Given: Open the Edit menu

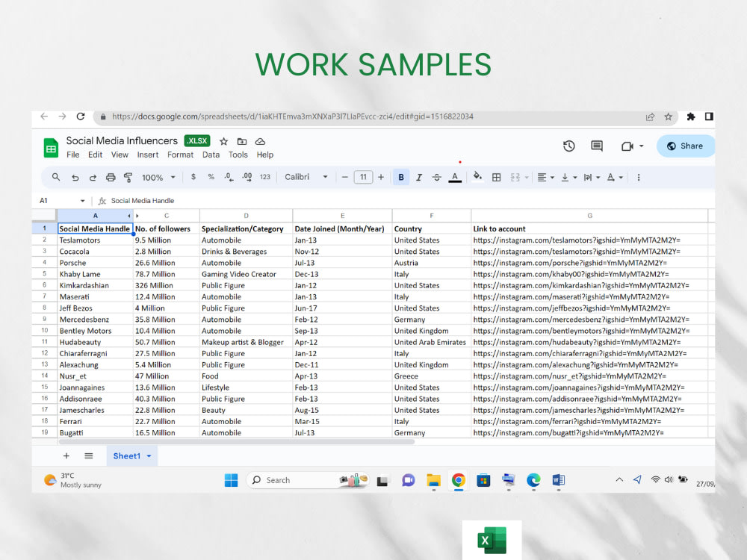Looking at the screenshot, I should pos(96,155).
